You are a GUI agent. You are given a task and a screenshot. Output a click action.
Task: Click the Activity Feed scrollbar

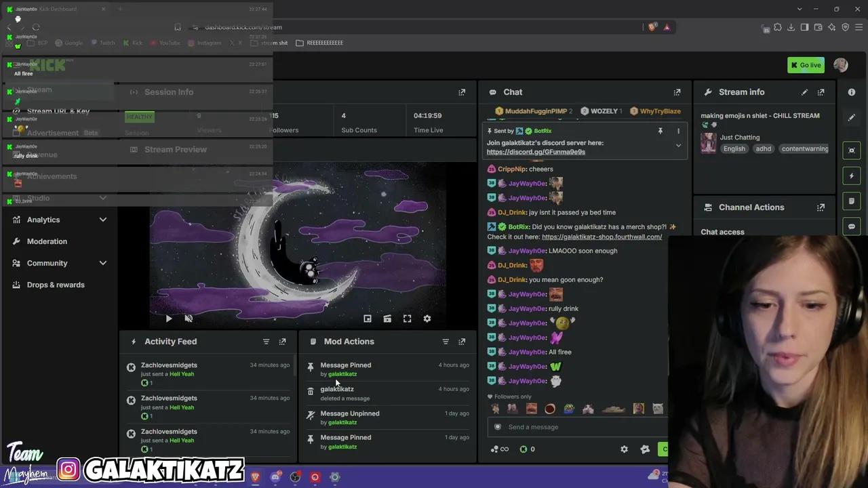295,366
